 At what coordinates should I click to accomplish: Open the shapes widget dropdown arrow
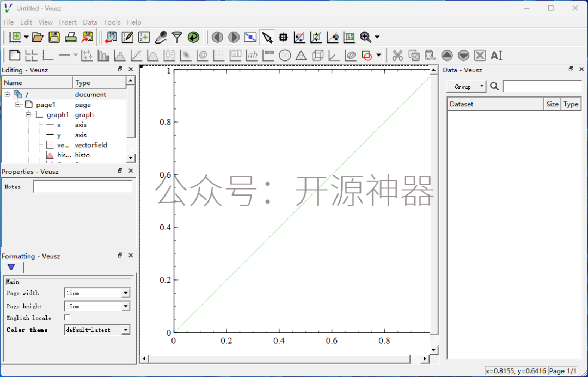(x=379, y=56)
